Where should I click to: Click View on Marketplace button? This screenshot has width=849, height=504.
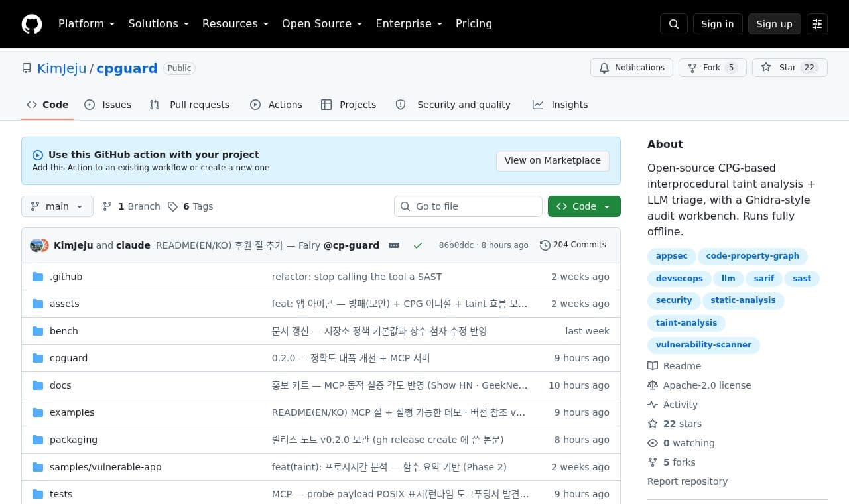click(553, 160)
